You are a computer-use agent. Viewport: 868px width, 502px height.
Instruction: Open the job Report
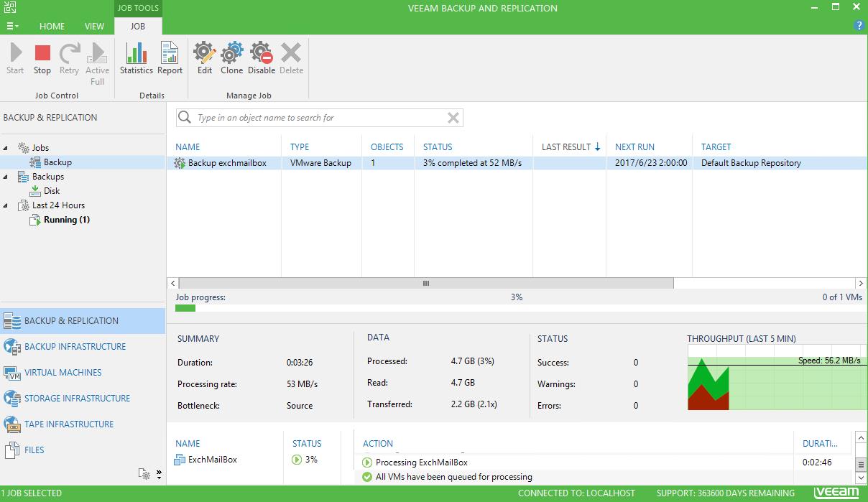click(x=170, y=58)
